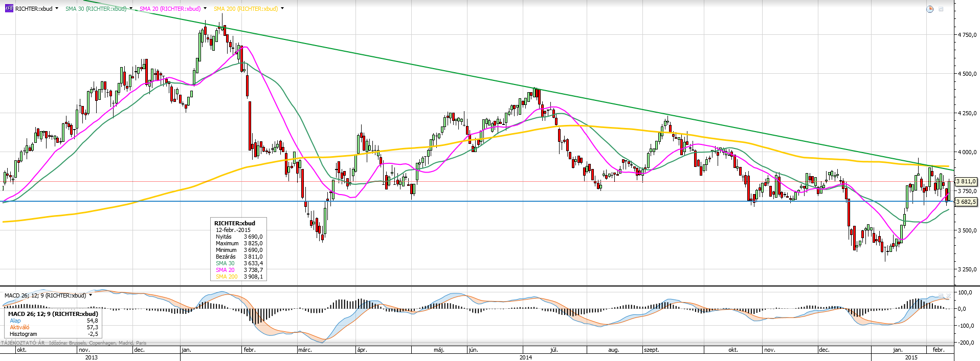Click the RICHTER:xbud data tooltip title
980x361 pixels.
(x=234, y=223)
